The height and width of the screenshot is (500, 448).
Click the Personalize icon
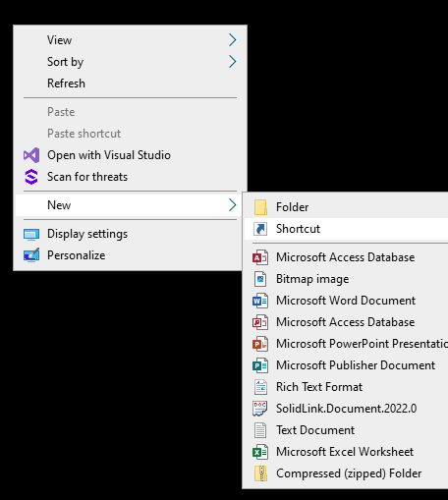coord(31,255)
